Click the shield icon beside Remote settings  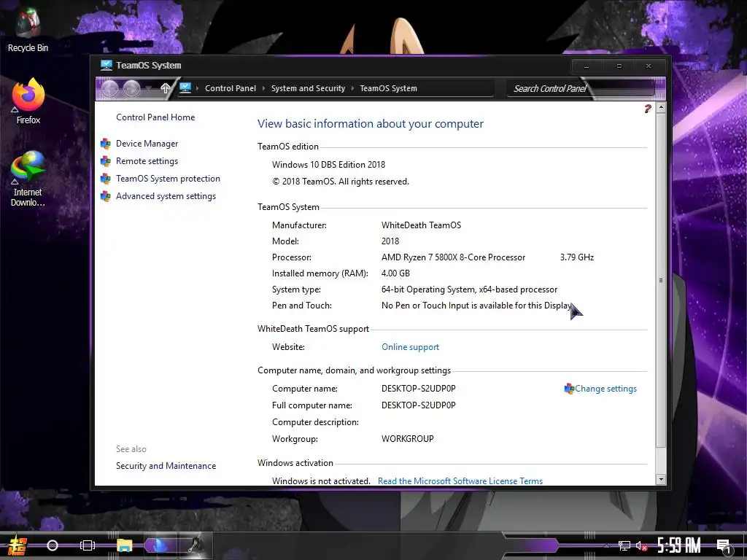[106, 161]
